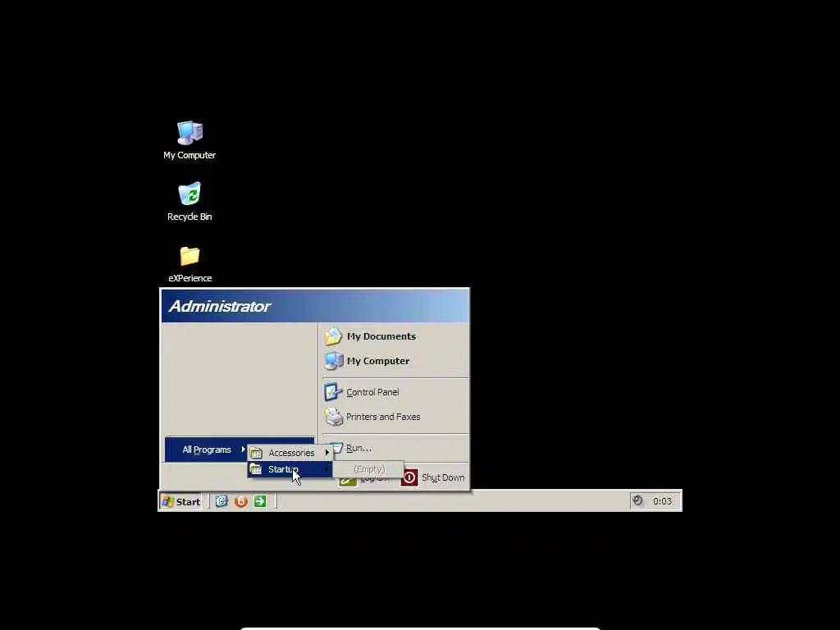Screen dimensions: 840x630
Task: Click the Printers and Faxes printer icon
Action: [334, 417]
